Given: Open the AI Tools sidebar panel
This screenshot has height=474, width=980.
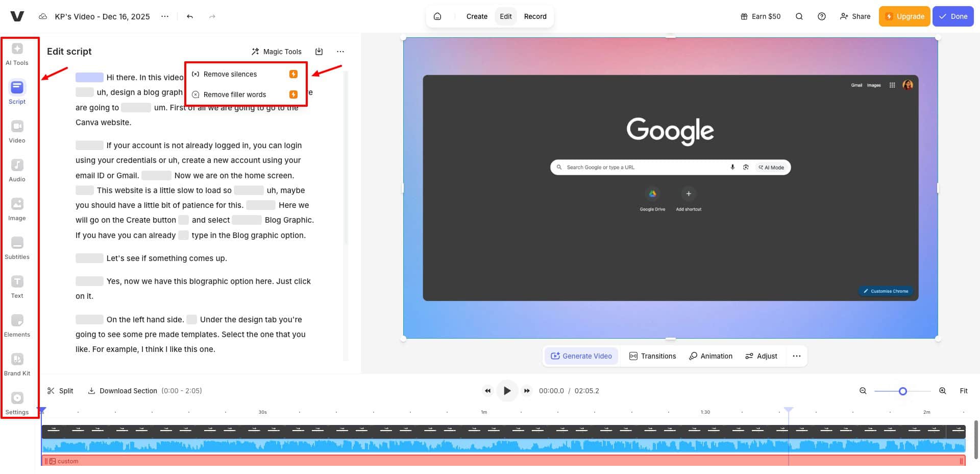Looking at the screenshot, I should click(17, 54).
